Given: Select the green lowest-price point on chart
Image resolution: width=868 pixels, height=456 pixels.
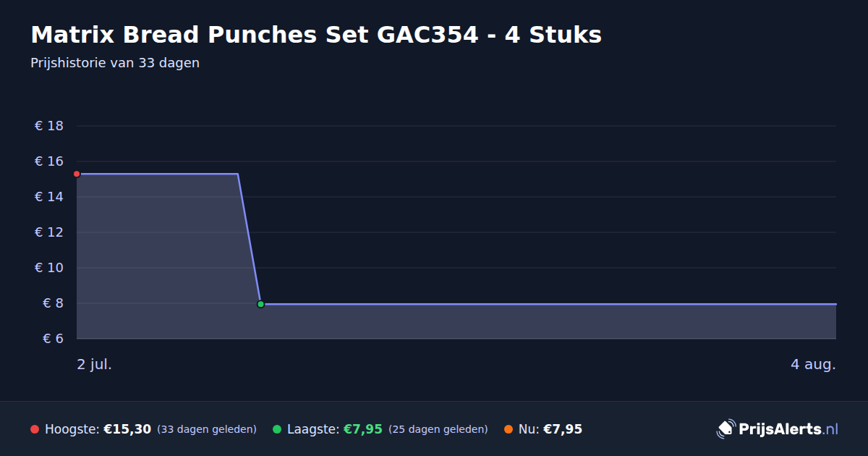Looking at the screenshot, I should tap(260, 304).
